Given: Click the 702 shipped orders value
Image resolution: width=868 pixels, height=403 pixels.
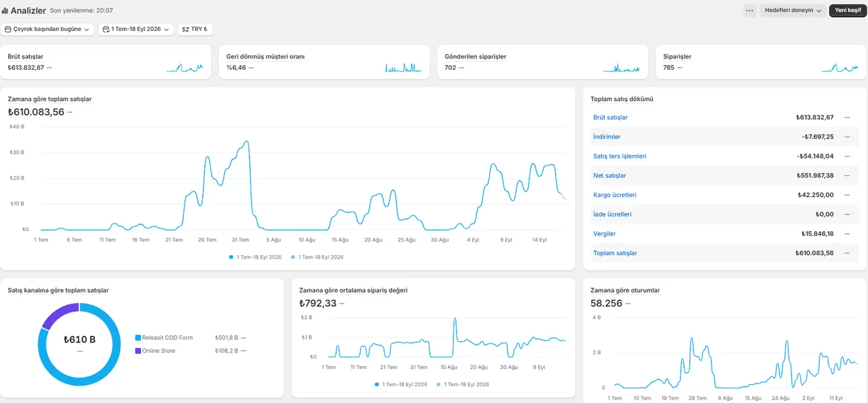Looking at the screenshot, I should coord(450,67).
